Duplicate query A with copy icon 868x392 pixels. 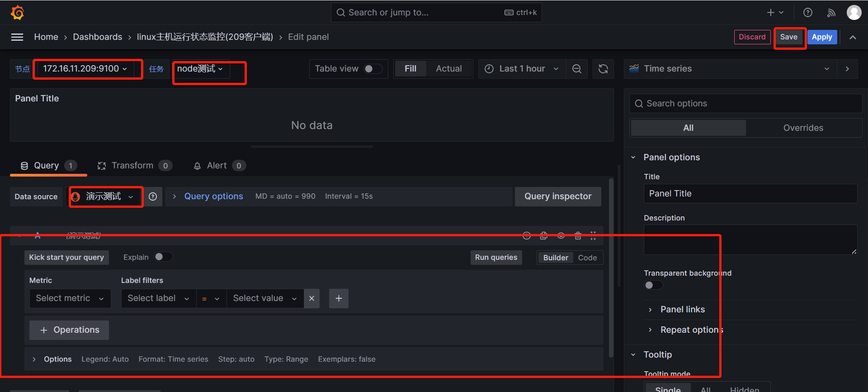click(x=543, y=235)
